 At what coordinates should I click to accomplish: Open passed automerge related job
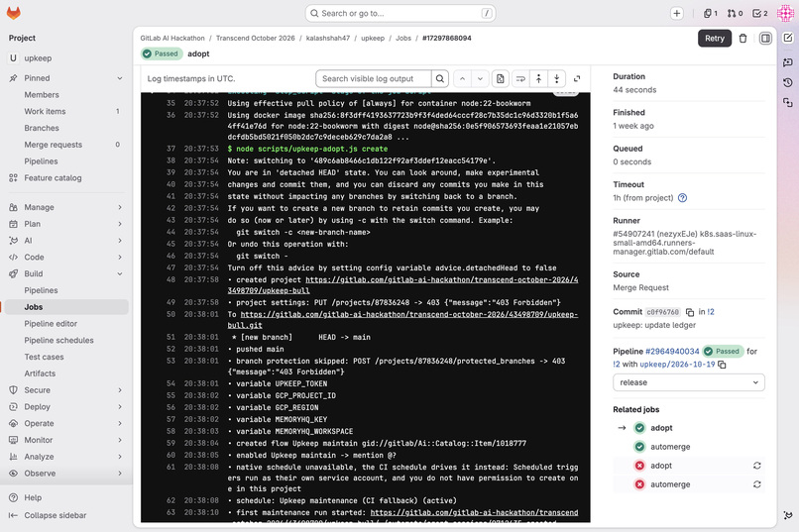(x=670, y=447)
